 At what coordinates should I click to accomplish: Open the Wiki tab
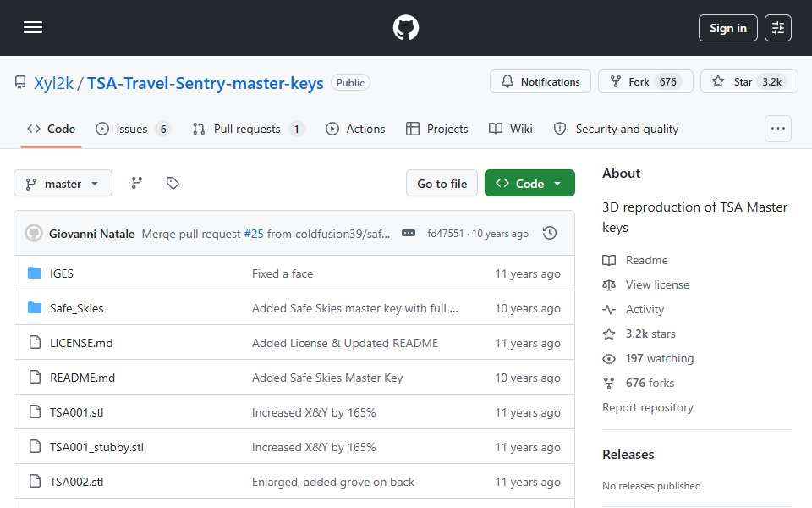(511, 129)
